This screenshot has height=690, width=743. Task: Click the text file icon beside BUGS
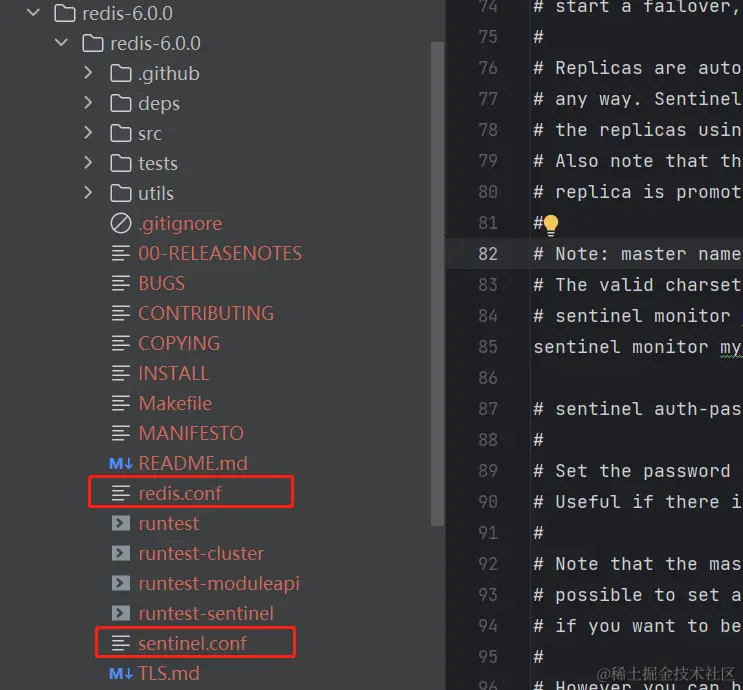click(x=120, y=283)
